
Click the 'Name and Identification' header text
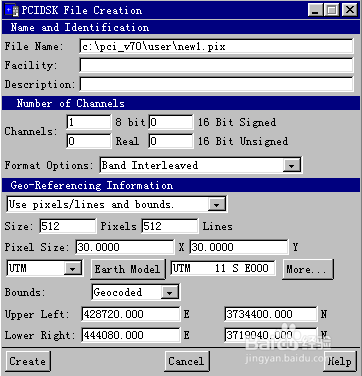[80, 27]
